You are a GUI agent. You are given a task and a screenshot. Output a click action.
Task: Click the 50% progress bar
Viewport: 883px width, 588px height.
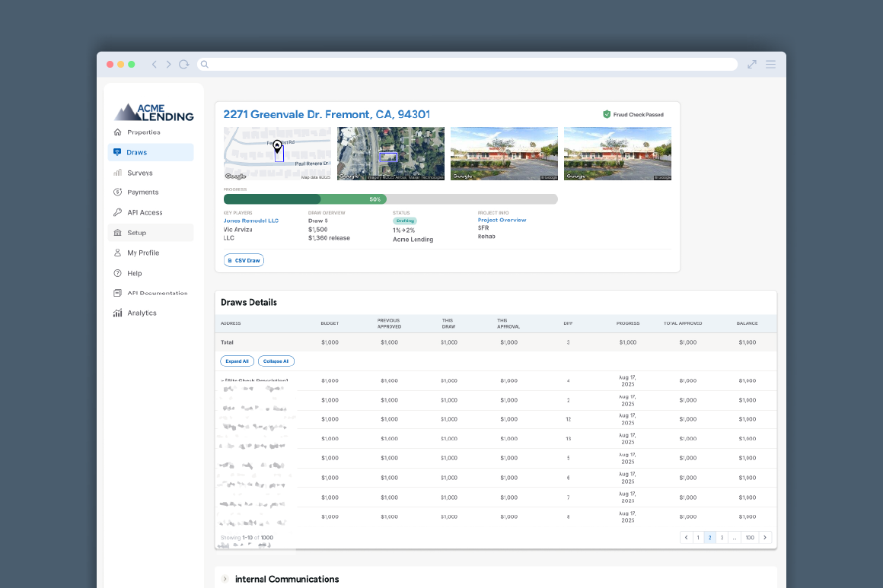(390, 199)
